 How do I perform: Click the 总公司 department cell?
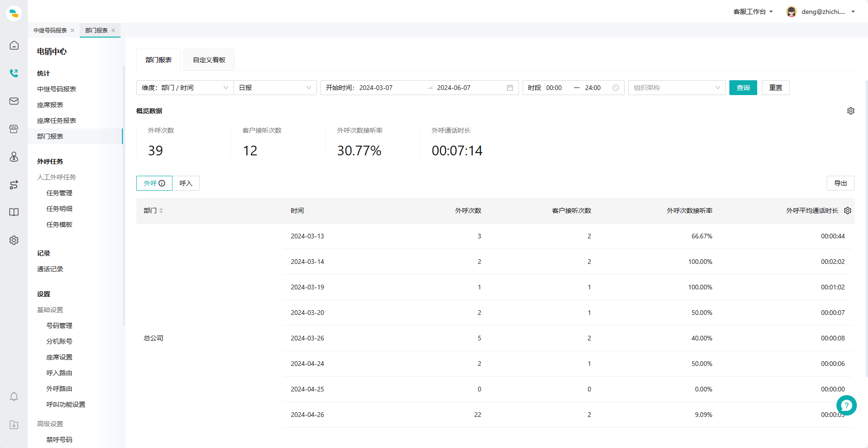tap(153, 338)
